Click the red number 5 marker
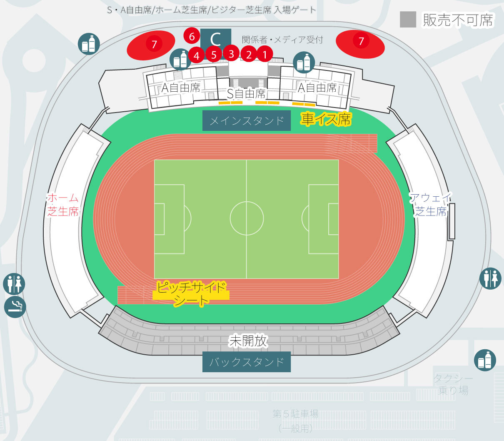Image resolution: width=504 pixels, height=441 pixels. pos(214,54)
